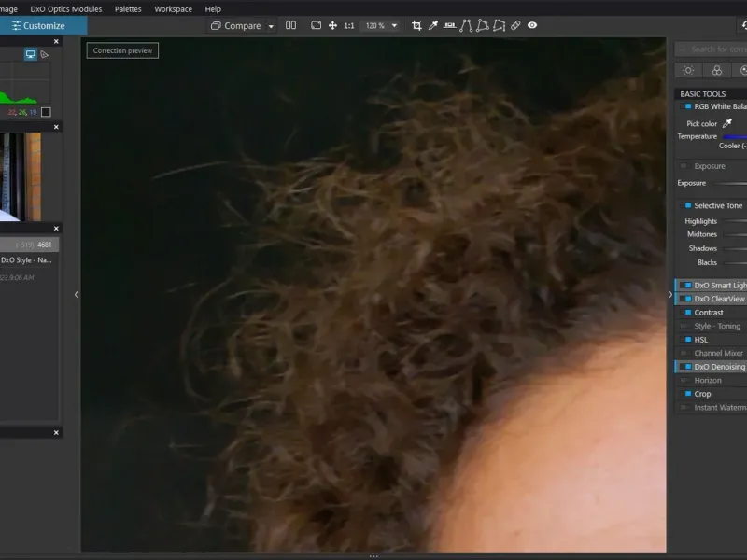The height and width of the screenshot is (560, 747).
Task: Click the navigator thumbnail image
Action: point(21,176)
